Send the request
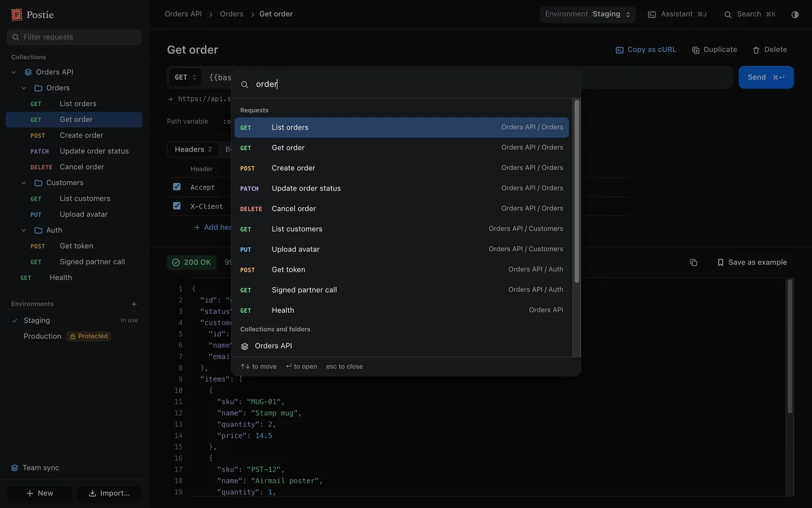The image size is (812, 508). tap(766, 77)
